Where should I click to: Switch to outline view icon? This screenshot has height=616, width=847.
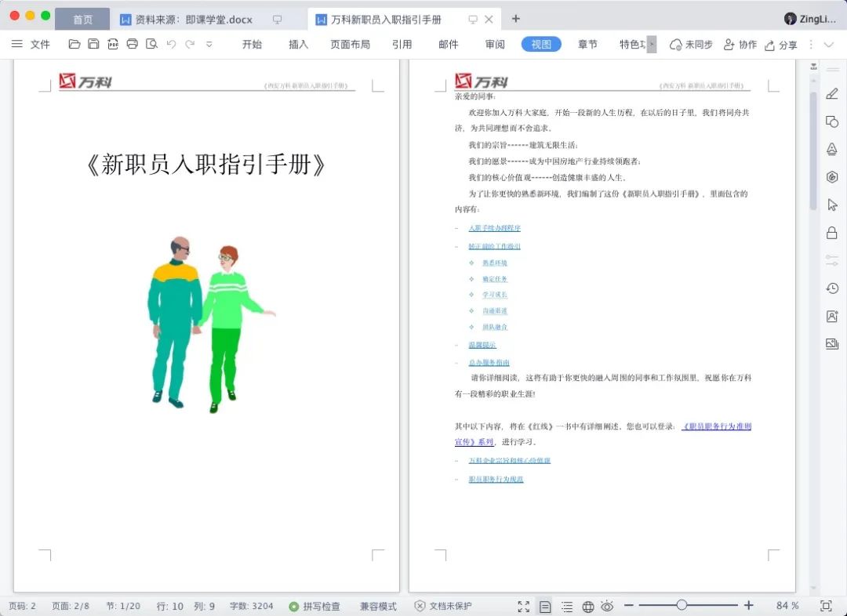pos(567,607)
